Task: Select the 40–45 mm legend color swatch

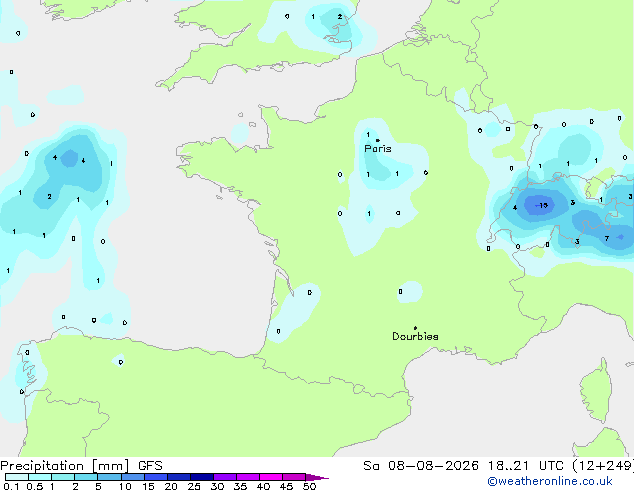Action: (x=271, y=477)
